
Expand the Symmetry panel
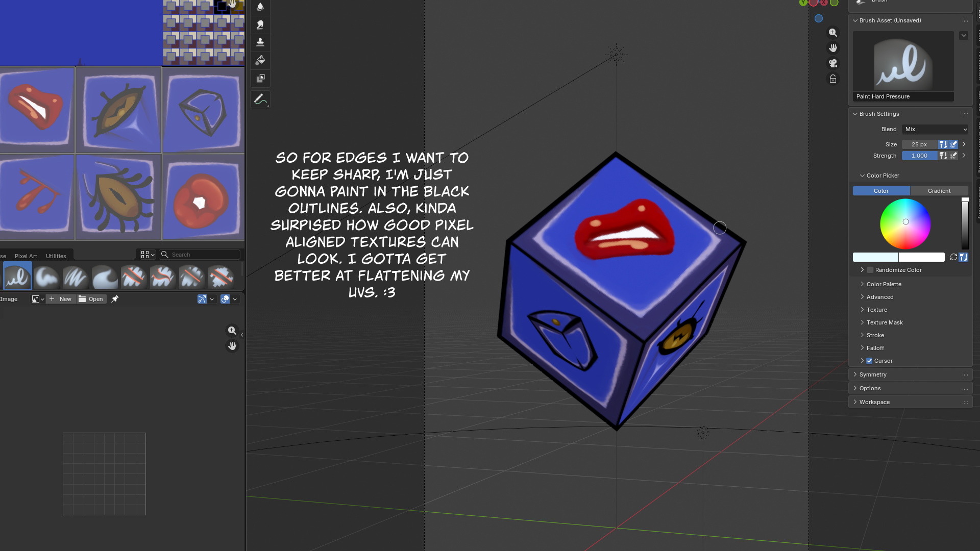873,374
